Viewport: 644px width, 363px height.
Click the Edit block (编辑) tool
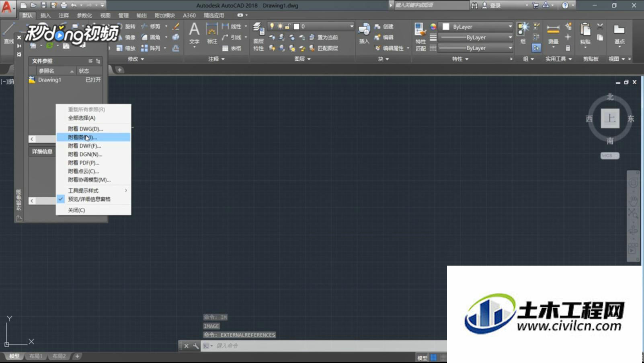[x=384, y=37]
